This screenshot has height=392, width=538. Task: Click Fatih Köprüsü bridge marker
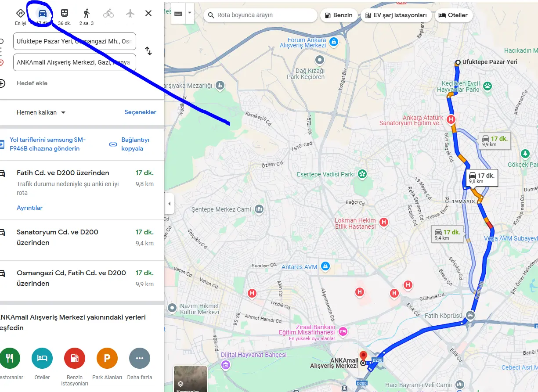pos(470,315)
